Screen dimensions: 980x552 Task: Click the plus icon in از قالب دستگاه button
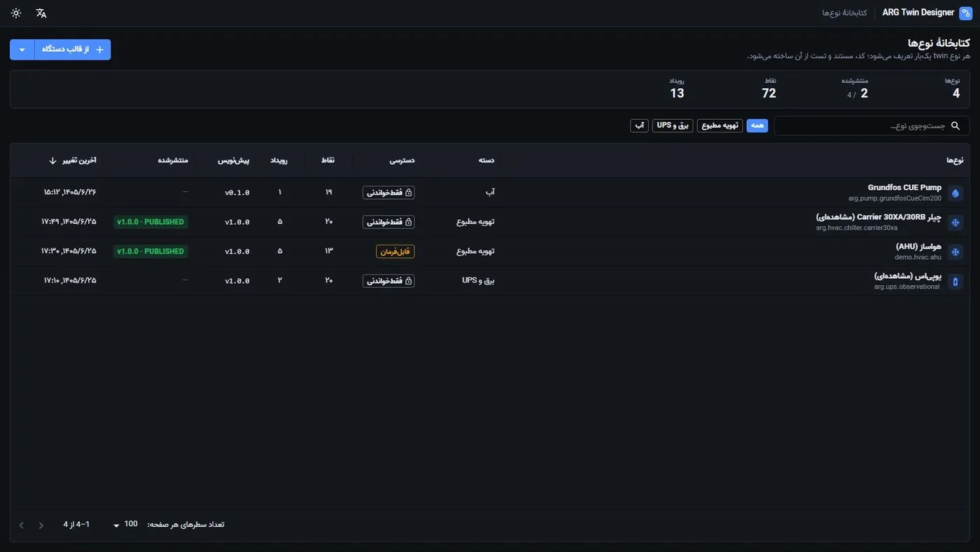[x=99, y=50]
